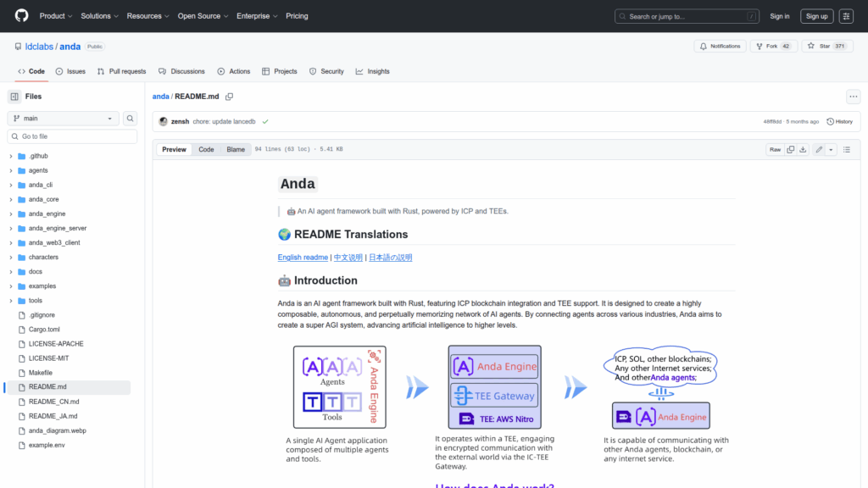
Task: Collapse the file tree side panel
Action: [x=14, y=97]
